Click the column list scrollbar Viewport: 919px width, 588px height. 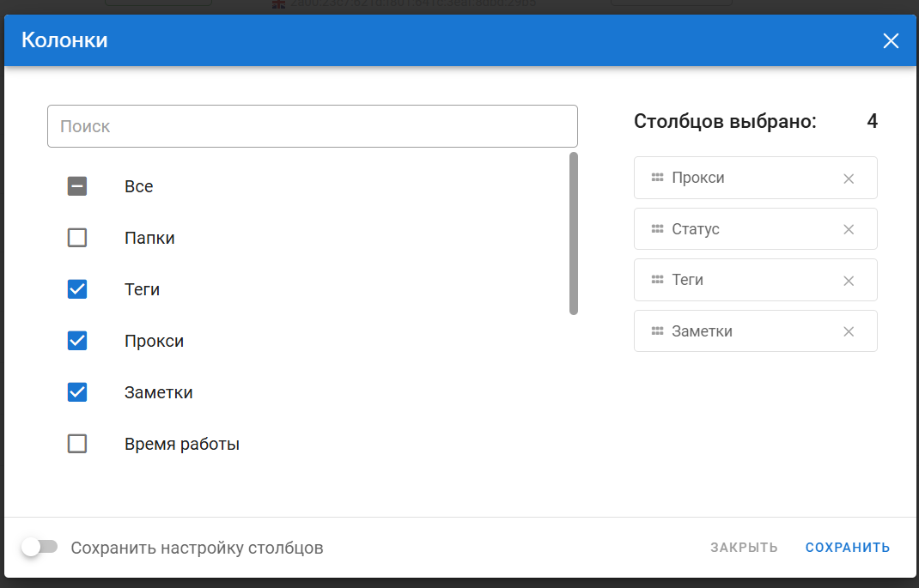point(574,233)
